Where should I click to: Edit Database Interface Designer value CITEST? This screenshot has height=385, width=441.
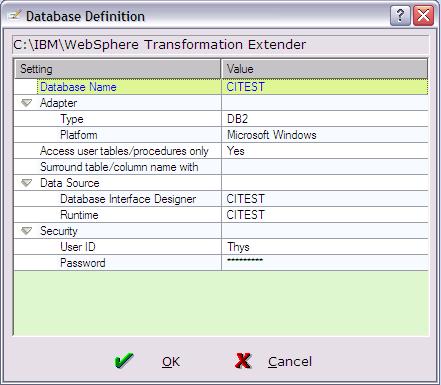click(325, 199)
